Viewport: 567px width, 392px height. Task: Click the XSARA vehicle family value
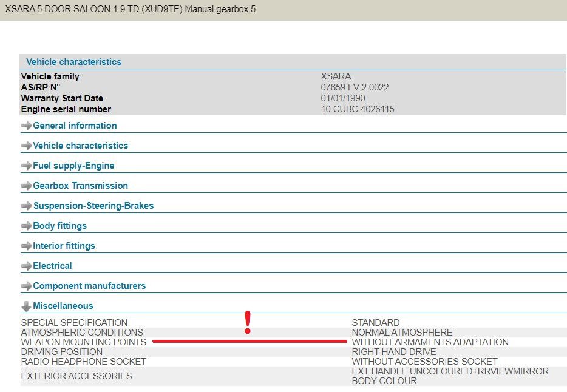[x=336, y=76]
